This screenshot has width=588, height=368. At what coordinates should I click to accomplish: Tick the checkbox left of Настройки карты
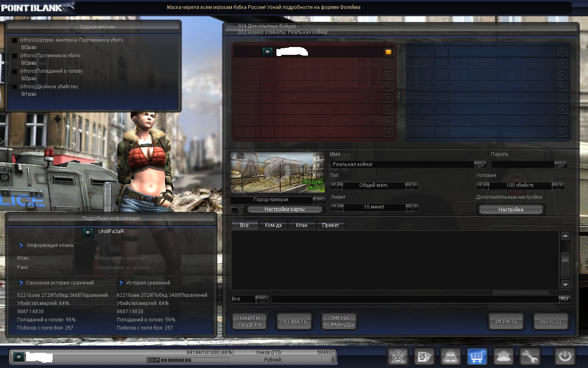click(234, 210)
